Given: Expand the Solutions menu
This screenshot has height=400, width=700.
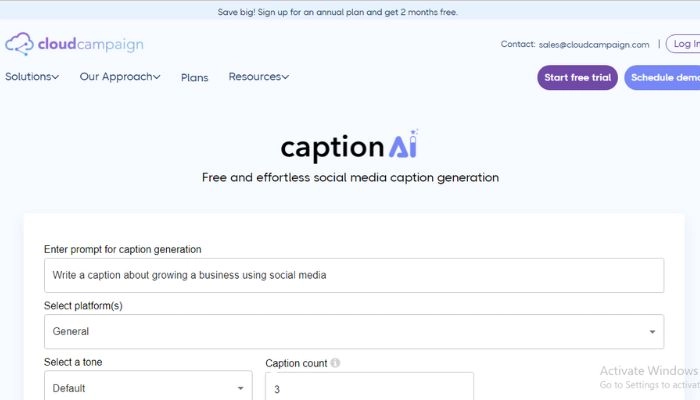Looking at the screenshot, I should tap(32, 77).
